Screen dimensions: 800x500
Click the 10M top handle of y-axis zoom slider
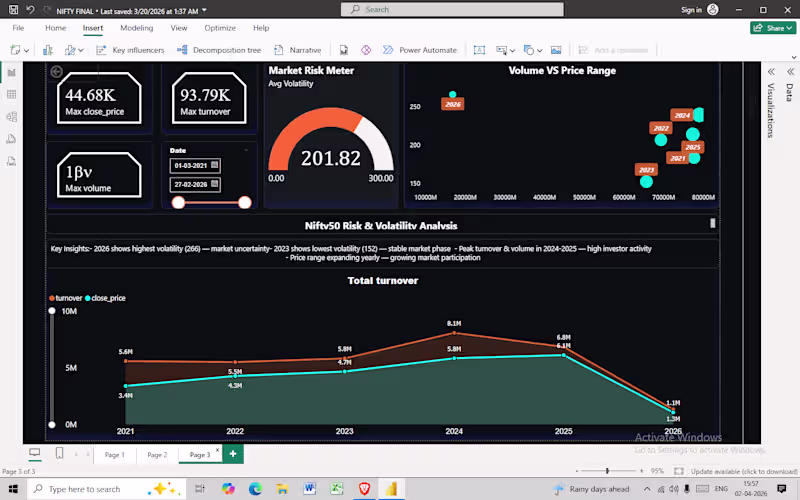coord(52,311)
